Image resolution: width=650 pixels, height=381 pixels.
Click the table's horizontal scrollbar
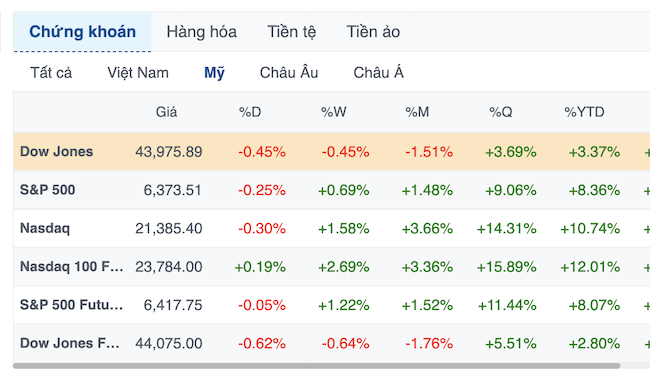point(316,366)
